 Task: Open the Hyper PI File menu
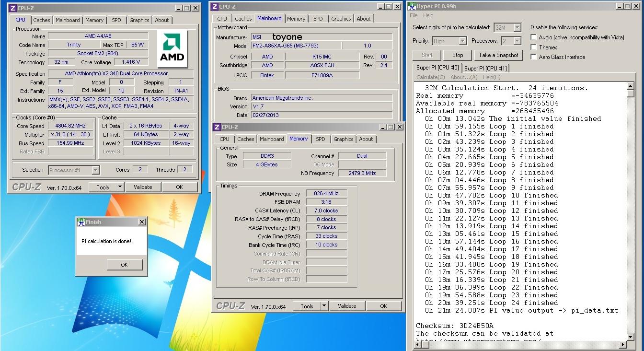pyautogui.click(x=414, y=15)
